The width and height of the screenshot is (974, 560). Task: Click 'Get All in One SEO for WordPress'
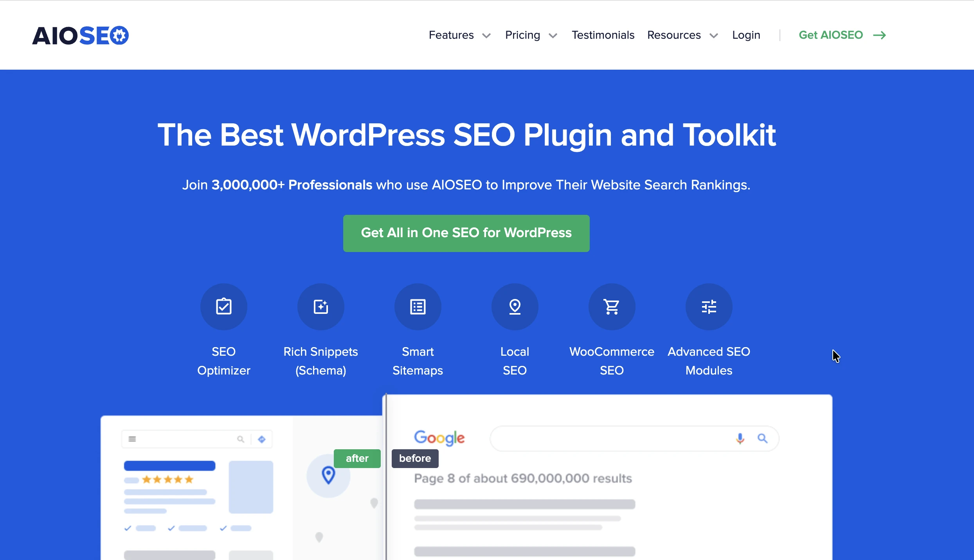tap(466, 233)
